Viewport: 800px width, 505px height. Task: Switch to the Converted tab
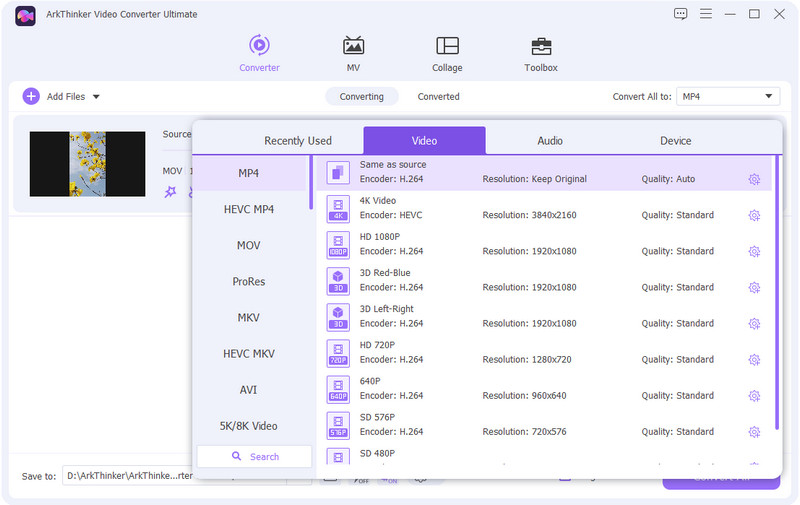pos(438,96)
